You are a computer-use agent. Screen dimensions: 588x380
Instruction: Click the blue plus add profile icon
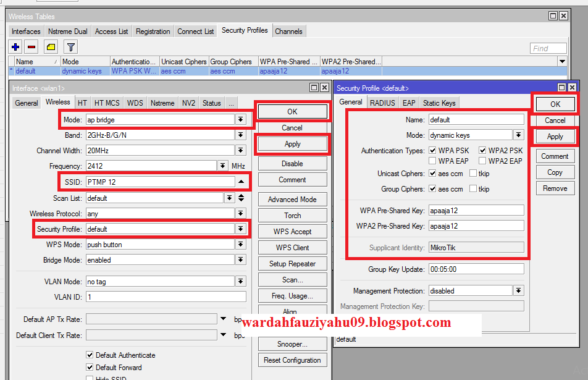16,47
